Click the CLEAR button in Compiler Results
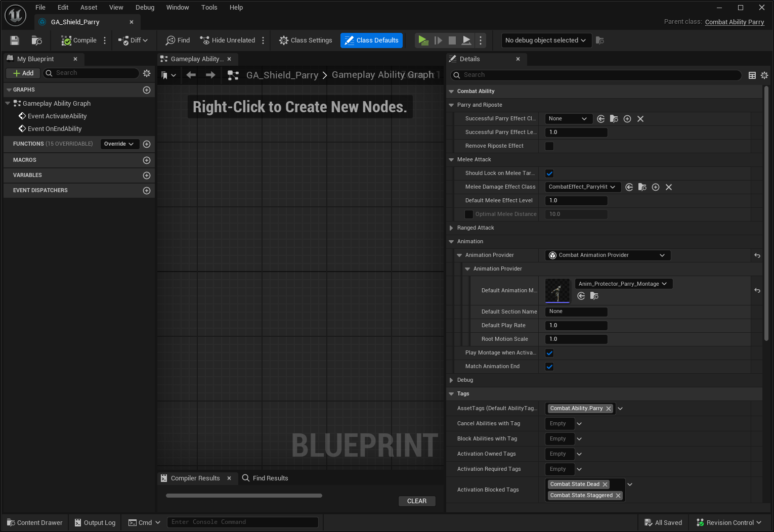 [416, 501]
